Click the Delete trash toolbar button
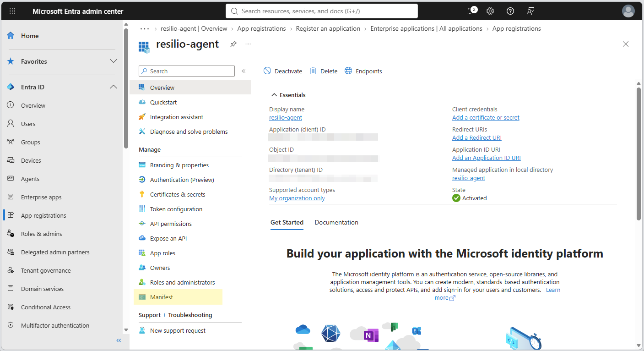Screen dimensions: 644x351 [x=324, y=71]
